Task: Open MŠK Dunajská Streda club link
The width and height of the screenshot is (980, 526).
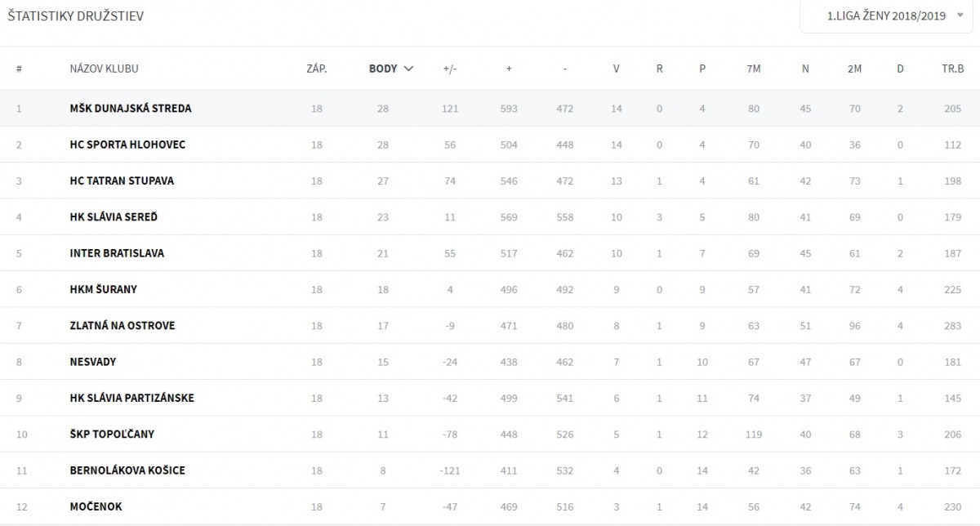Action: (x=131, y=109)
